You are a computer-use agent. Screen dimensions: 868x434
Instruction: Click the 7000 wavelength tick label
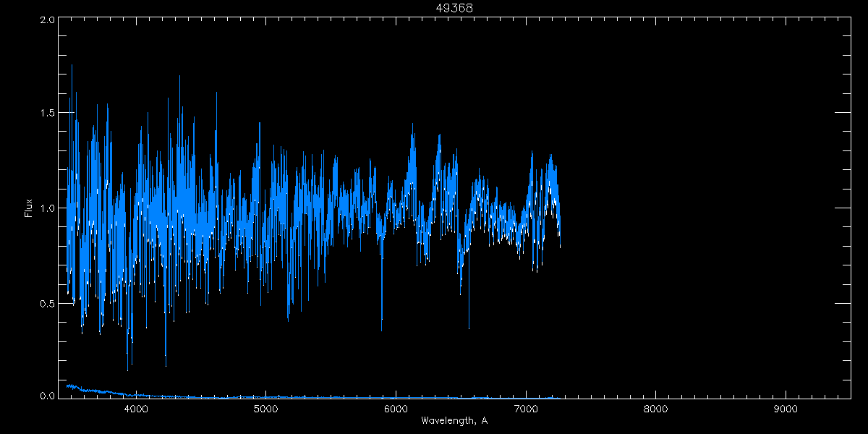[526, 407]
